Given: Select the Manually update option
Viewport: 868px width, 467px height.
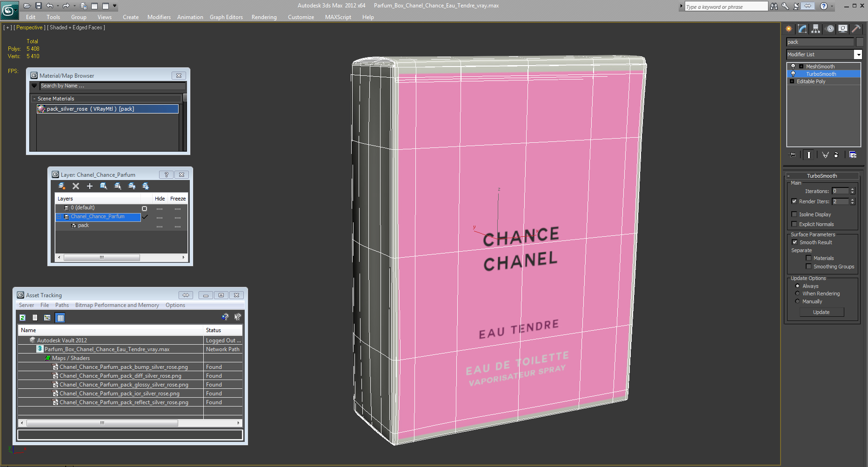Looking at the screenshot, I should pyautogui.click(x=797, y=301).
